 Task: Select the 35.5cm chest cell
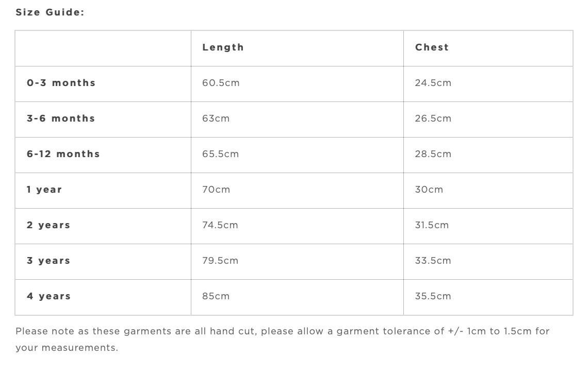click(x=433, y=296)
